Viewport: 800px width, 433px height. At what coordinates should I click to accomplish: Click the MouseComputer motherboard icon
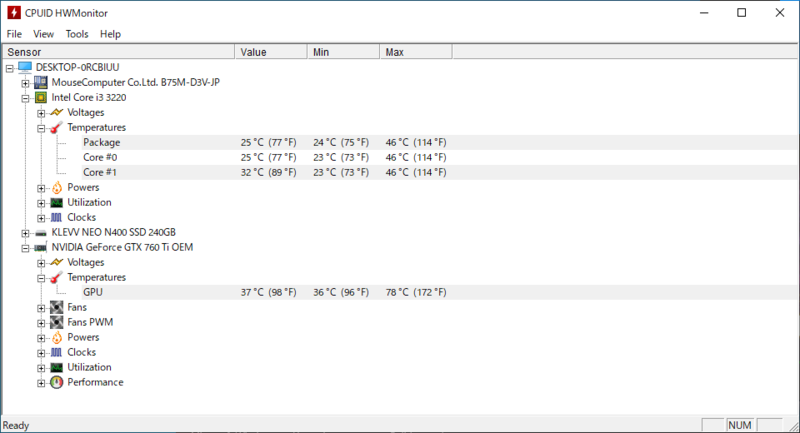click(41, 82)
